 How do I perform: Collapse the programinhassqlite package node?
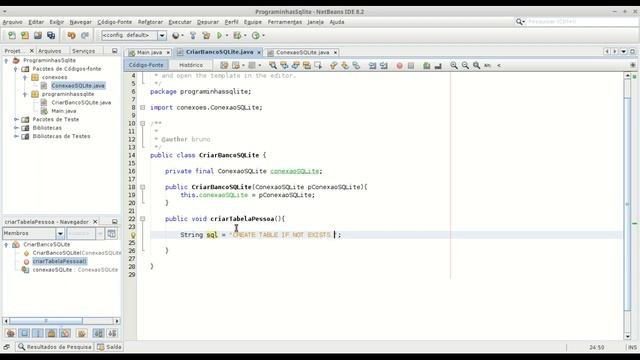click(25, 94)
